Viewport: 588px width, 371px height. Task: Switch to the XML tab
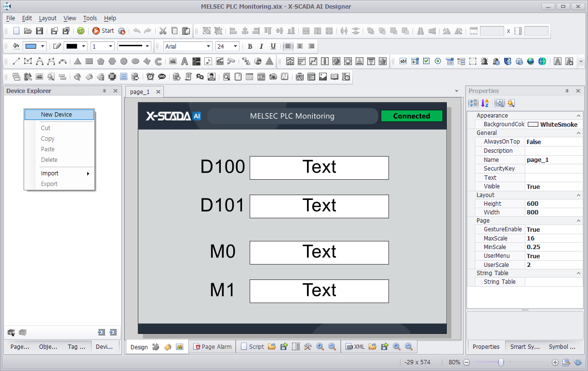pyautogui.click(x=355, y=346)
